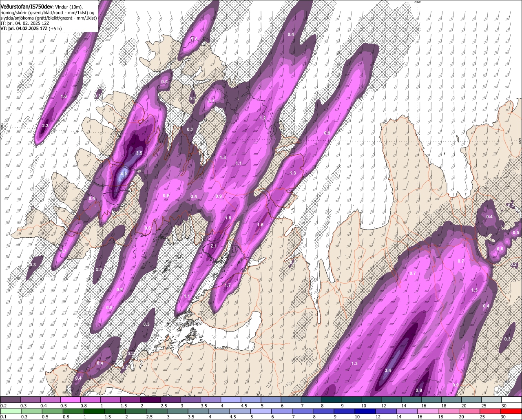Select the 0.5 pink swatch in the snowfall legend

tap(70, 400)
